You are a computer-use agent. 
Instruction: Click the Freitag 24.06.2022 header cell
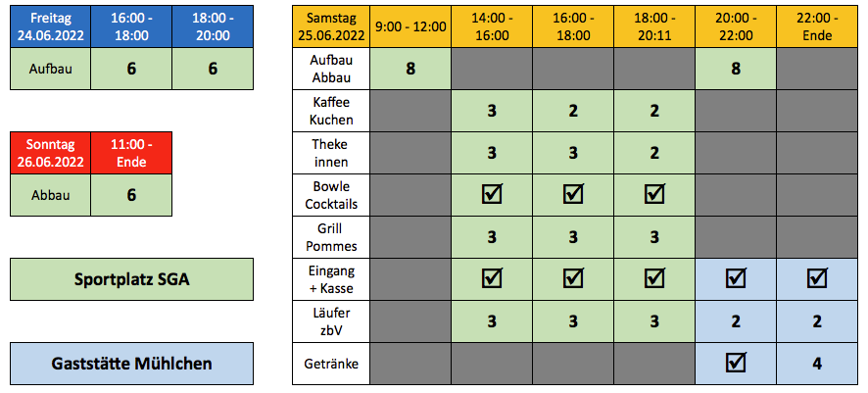[x=50, y=26]
